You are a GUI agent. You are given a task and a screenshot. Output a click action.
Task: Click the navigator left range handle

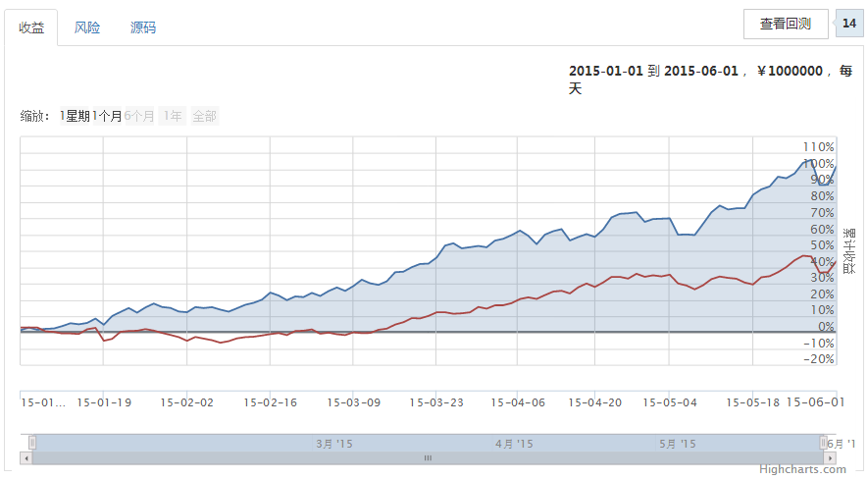click(x=32, y=443)
